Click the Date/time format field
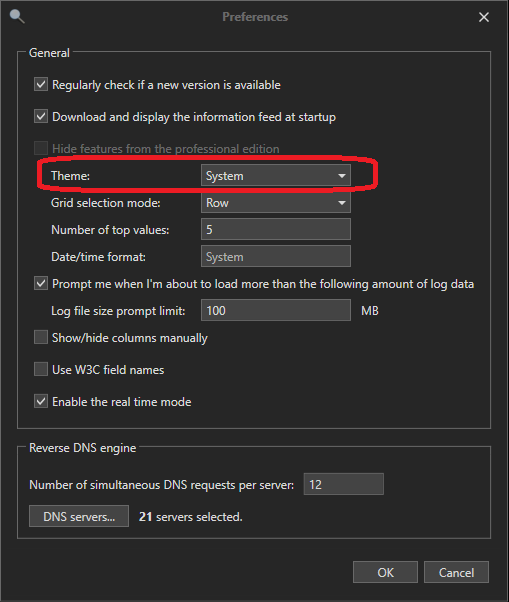Image resolution: width=509 pixels, height=602 pixels. (x=276, y=256)
